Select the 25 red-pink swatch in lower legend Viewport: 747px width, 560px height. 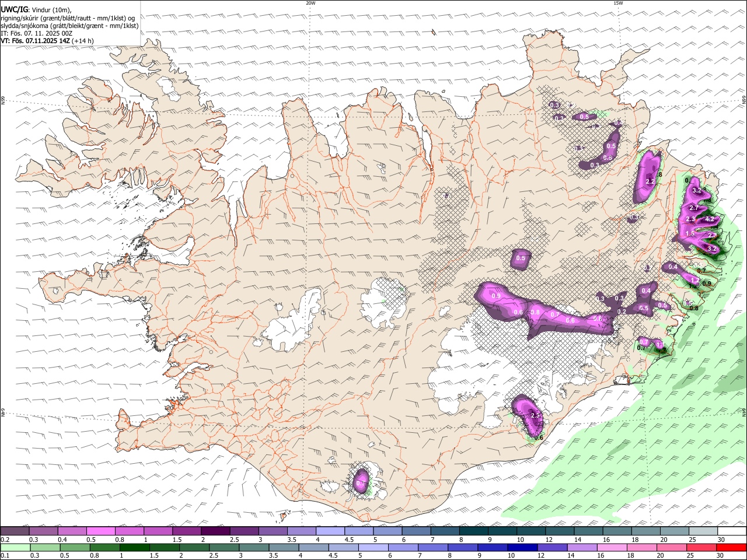pos(701,547)
